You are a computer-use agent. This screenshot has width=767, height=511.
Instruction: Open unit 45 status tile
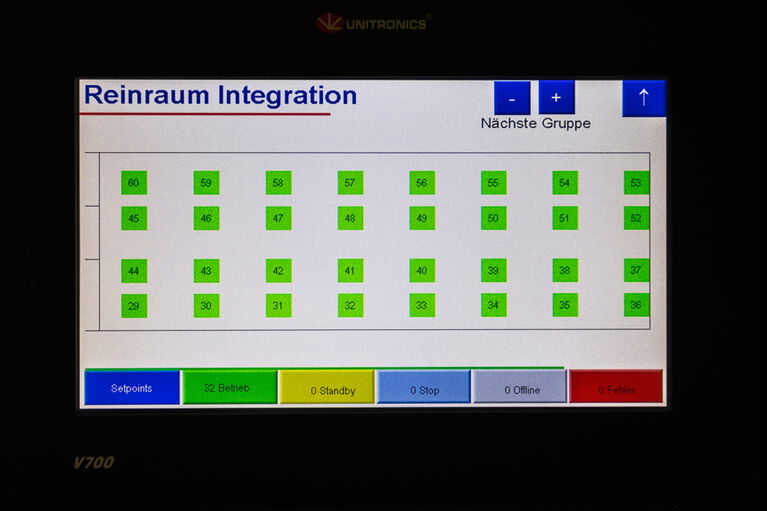point(134,218)
